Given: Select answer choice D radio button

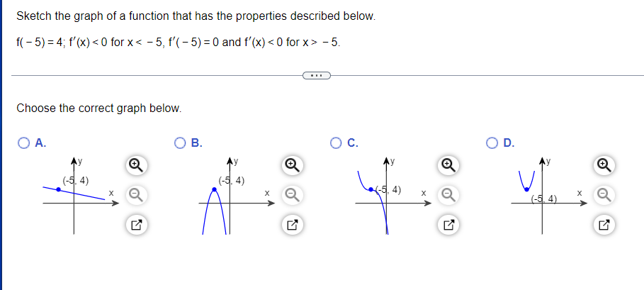Looking at the screenshot, I should [x=492, y=143].
